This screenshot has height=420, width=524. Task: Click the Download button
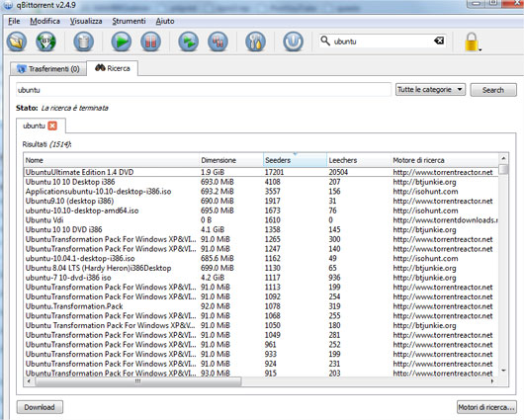(40, 407)
